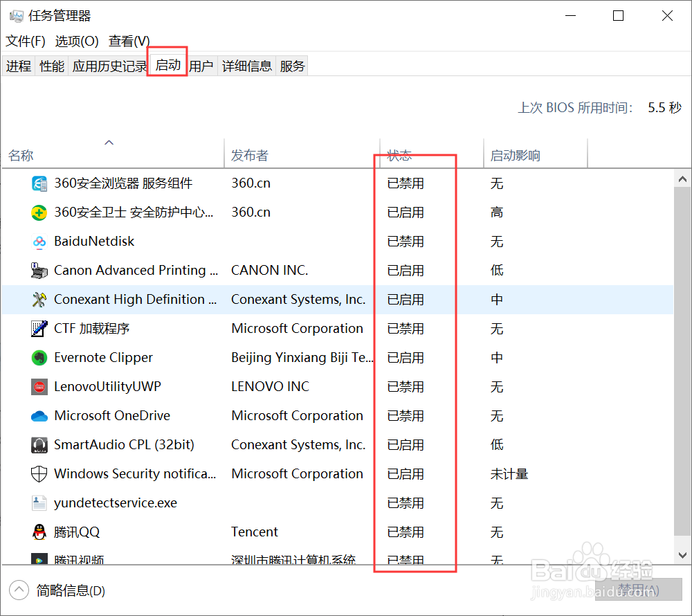Image resolution: width=692 pixels, height=616 pixels.
Task: Click the BaiduNetdisk cloud icon
Action: (39, 242)
